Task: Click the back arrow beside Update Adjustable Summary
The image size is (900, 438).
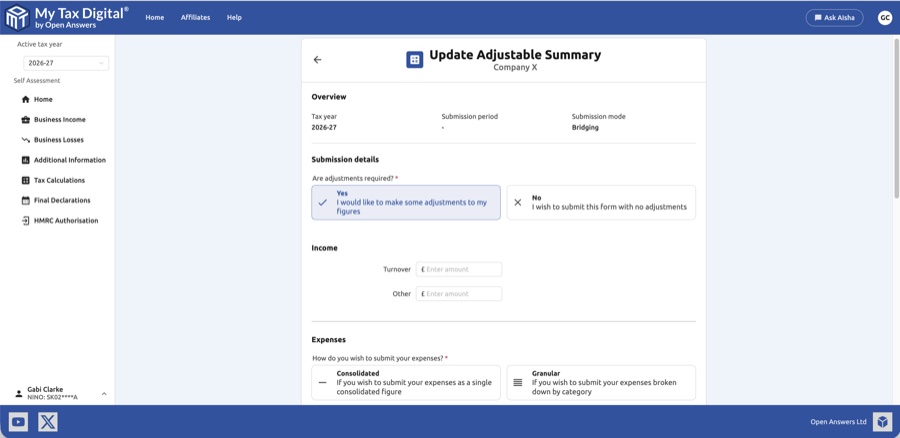Action: click(x=317, y=60)
